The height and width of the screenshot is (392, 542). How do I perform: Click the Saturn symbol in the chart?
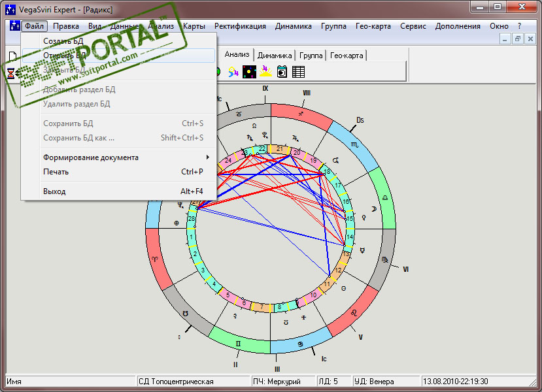[250, 137]
